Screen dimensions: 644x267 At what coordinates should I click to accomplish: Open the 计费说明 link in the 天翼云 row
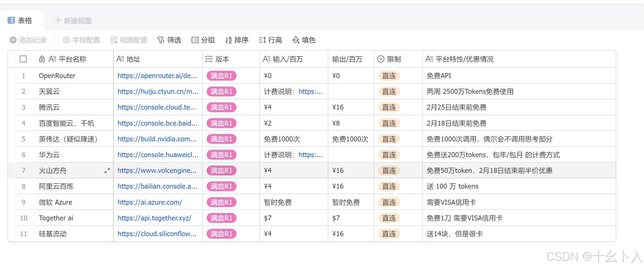[x=310, y=92]
